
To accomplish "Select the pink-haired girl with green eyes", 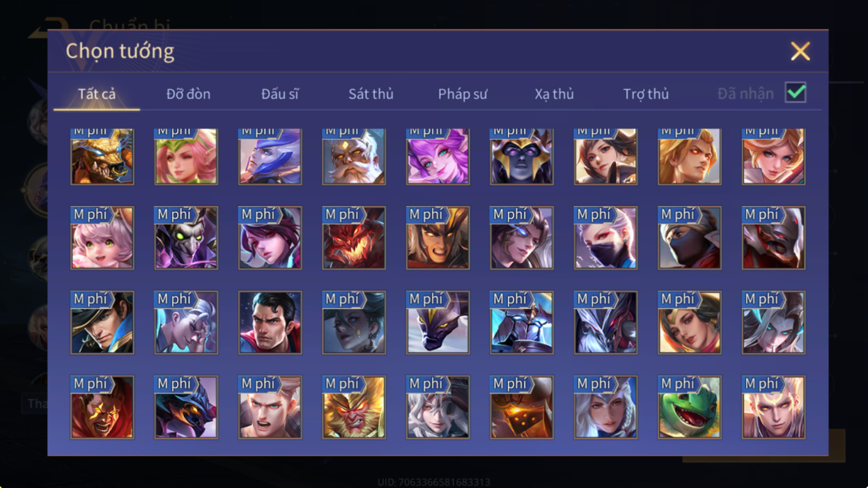I will click(x=102, y=238).
